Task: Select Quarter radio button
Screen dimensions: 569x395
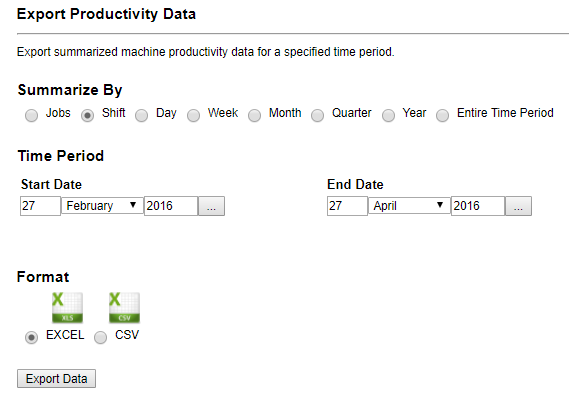Action: pyautogui.click(x=318, y=115)
